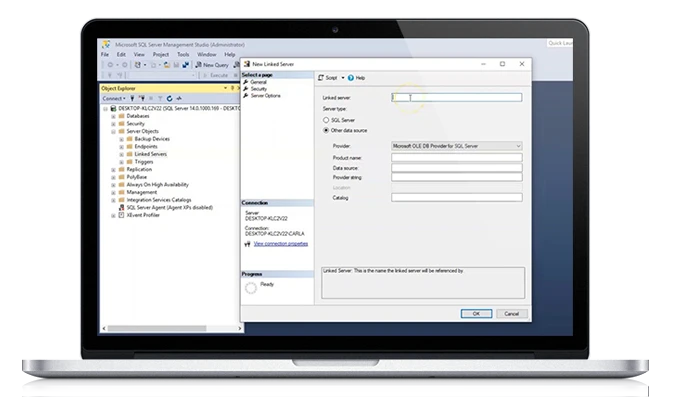Collapse the Server Objects tree node

114,131
